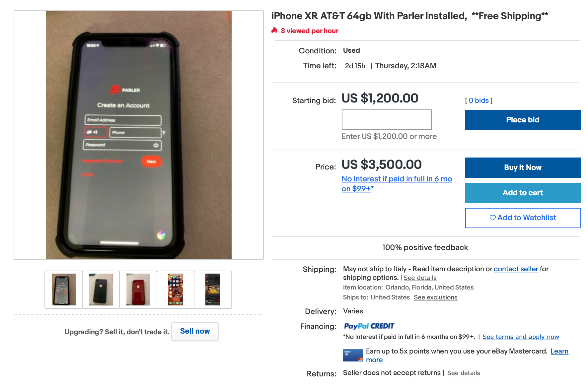Click the contact seller link
The image size is (588, 388).
click(x=516, y=269)
